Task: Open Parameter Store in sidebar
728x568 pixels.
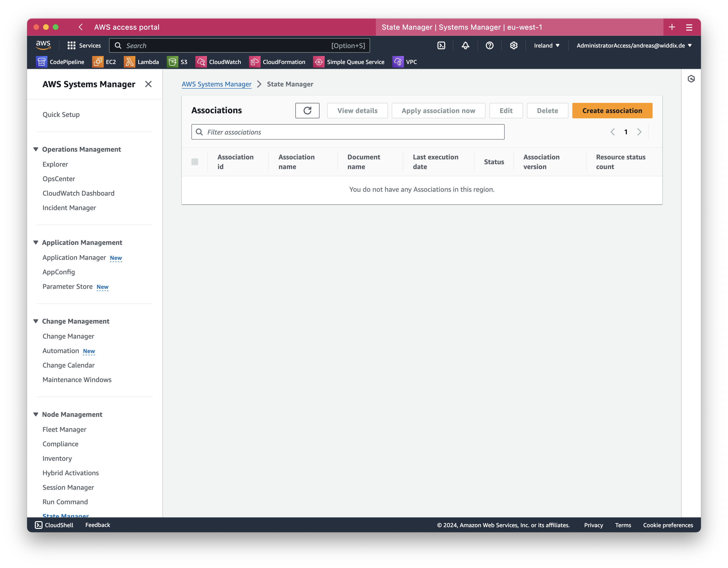Action: pyautogui.click(x=67, y=286)
